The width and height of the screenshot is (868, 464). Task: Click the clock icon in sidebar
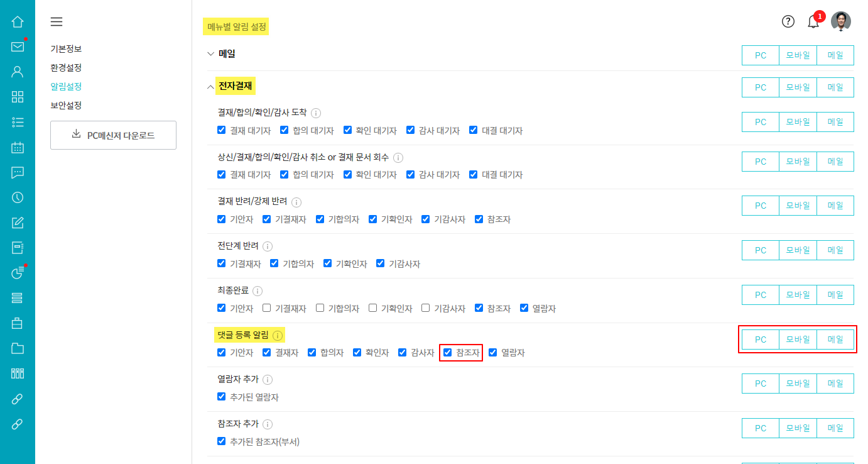click(18, 197)
